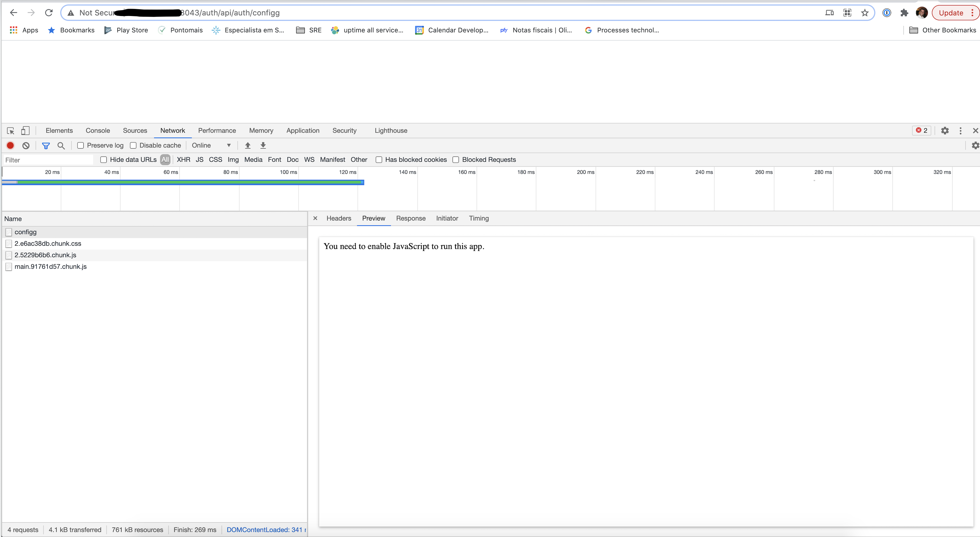This screenshot has width=980, height=537.
Task: Select the main.91761d57.chunk.js request
Action: pos(50,267)
